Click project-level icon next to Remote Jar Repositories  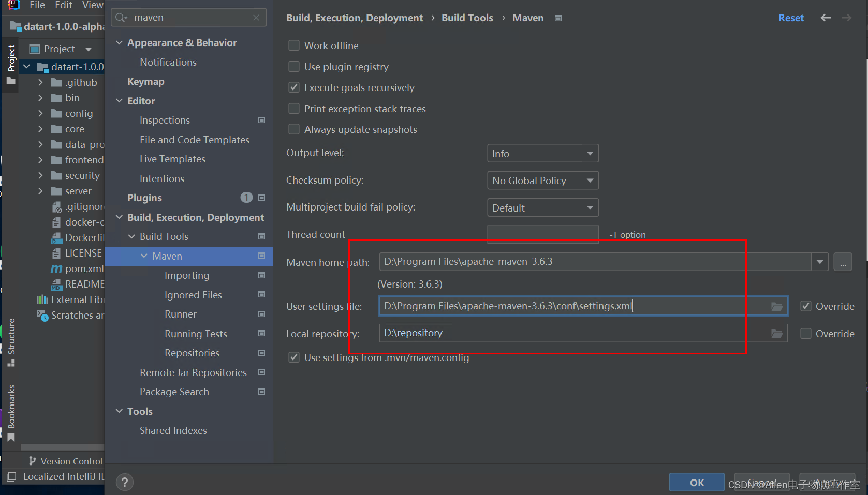click(261, 372)
